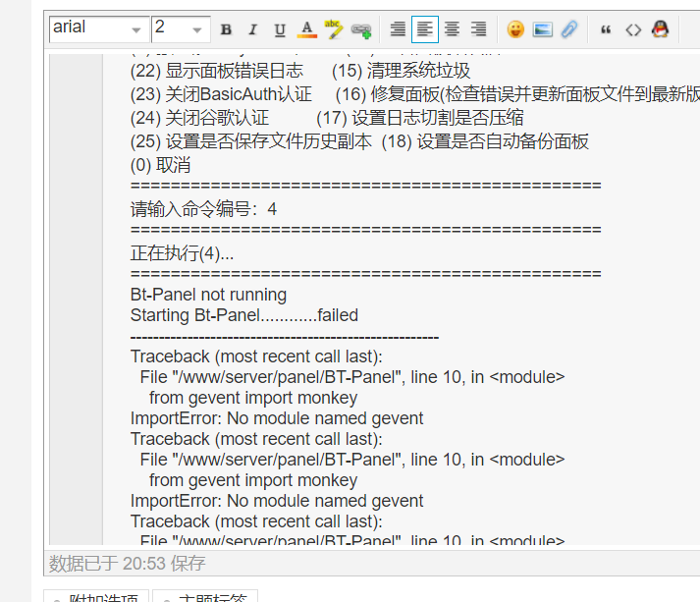The width and height of the screenshot is (700, 602).
Task: Open the emoticon smiley picker
Action: (515, 29)
